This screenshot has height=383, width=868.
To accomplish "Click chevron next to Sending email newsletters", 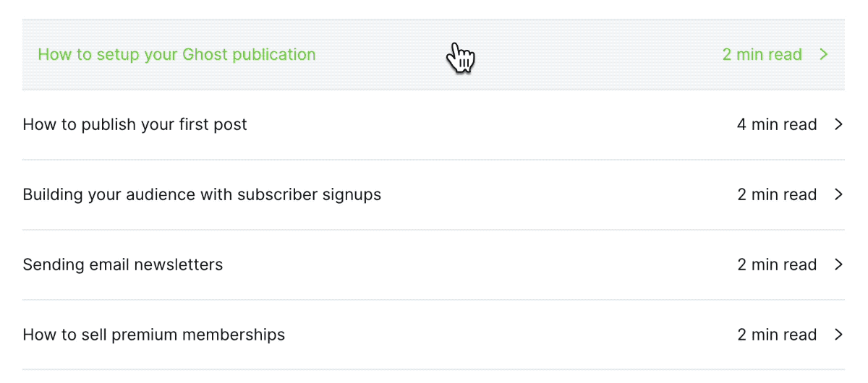I will (x=839, y=264).
